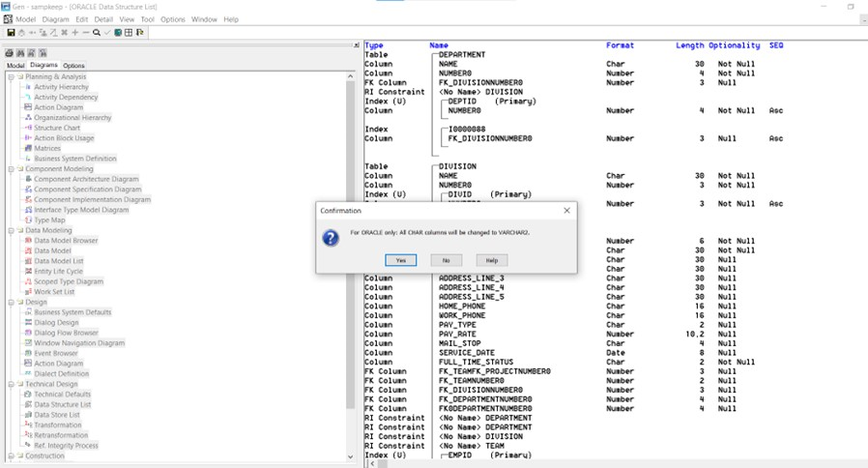Open the Diagram menu
868x468 pixels.
tap(55, 19)
